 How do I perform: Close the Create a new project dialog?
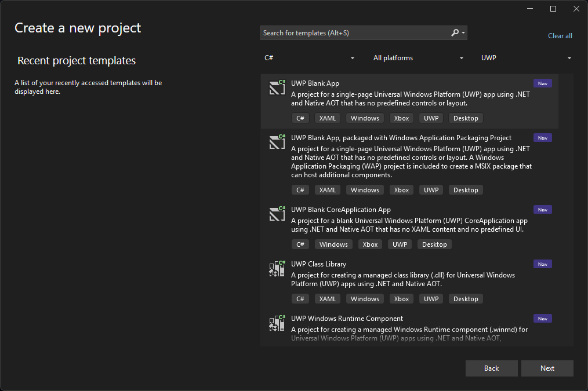coord(576,9)
